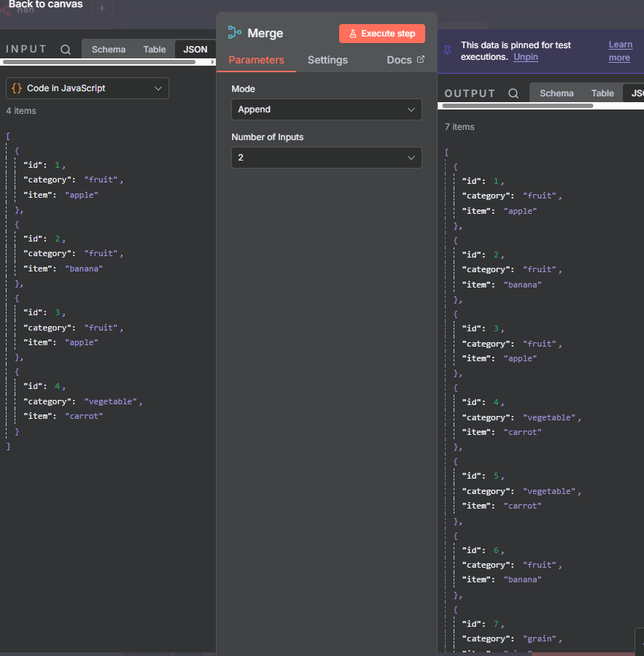Click the Unpin link
This screenshot has height=656, width=644.
point(525,57)
